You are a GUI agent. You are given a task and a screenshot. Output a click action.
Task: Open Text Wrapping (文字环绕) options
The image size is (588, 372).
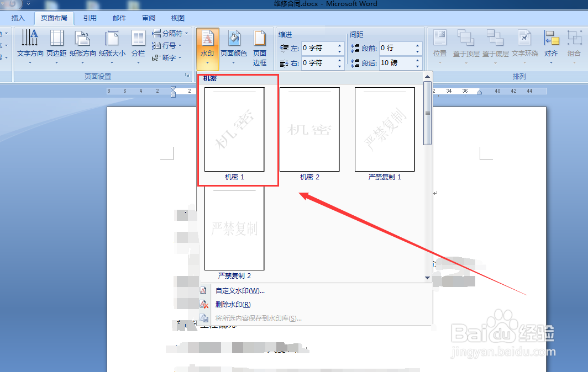[x=524, y=46]
